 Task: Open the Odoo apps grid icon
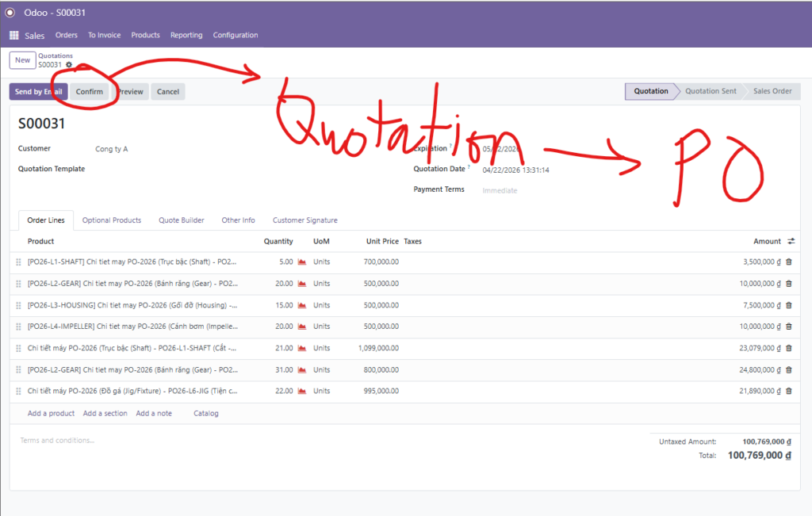[14, 36]
